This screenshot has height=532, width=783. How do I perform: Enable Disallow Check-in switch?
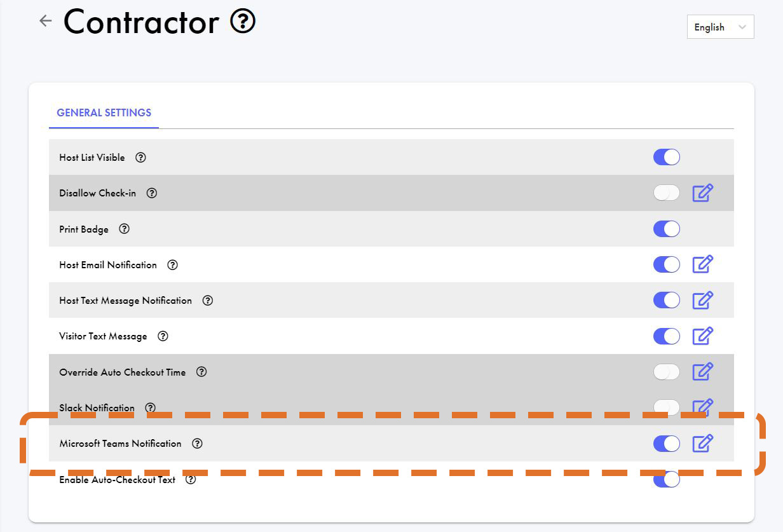coord(666,193)
